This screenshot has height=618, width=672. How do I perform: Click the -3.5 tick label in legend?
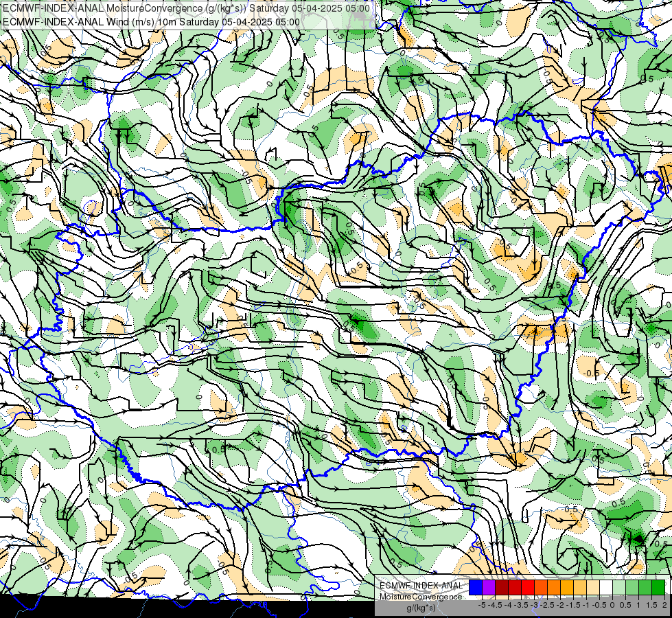pyautogui.click(x=521, y=605)
